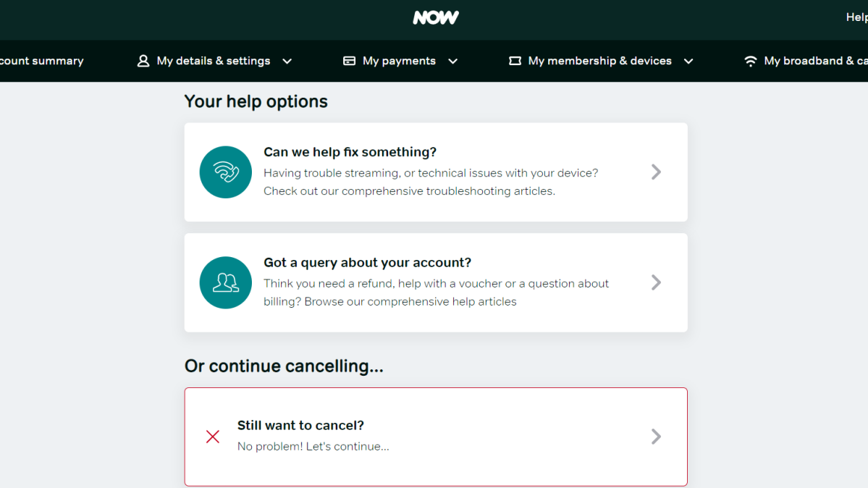868x488 pixels.
Task: Click the person icon beside My details & settings
Action: click(x=143, y=61)
